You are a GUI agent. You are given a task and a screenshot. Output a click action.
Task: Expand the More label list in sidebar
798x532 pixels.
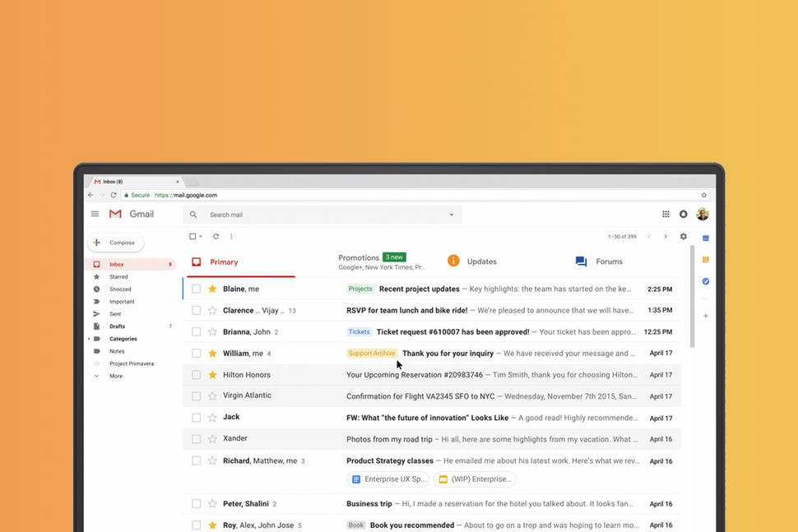[115, 376]
